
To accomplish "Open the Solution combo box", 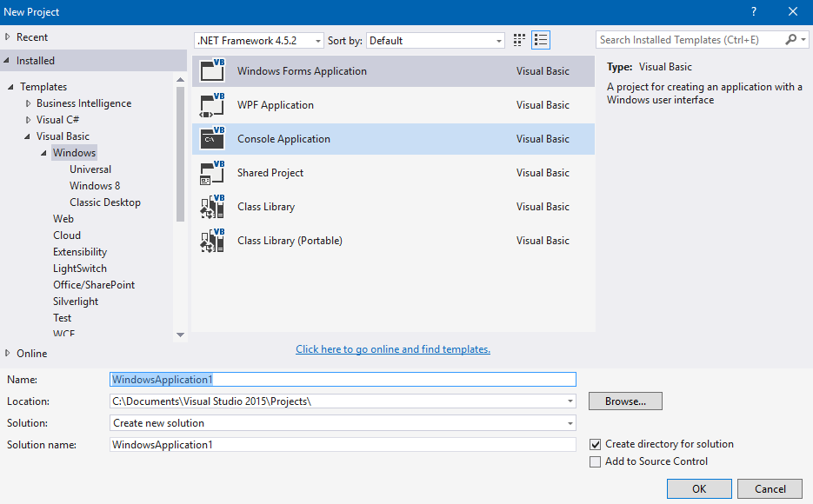I will point(343,423).
